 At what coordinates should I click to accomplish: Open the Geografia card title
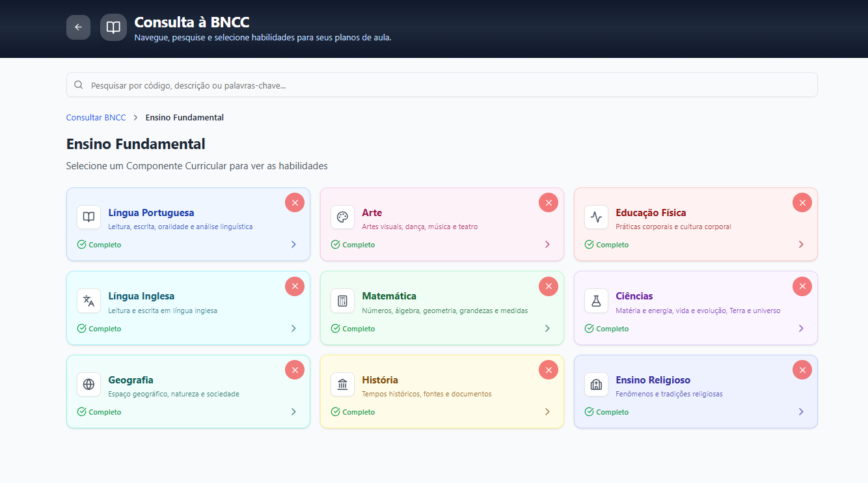(x=131, y=380)
